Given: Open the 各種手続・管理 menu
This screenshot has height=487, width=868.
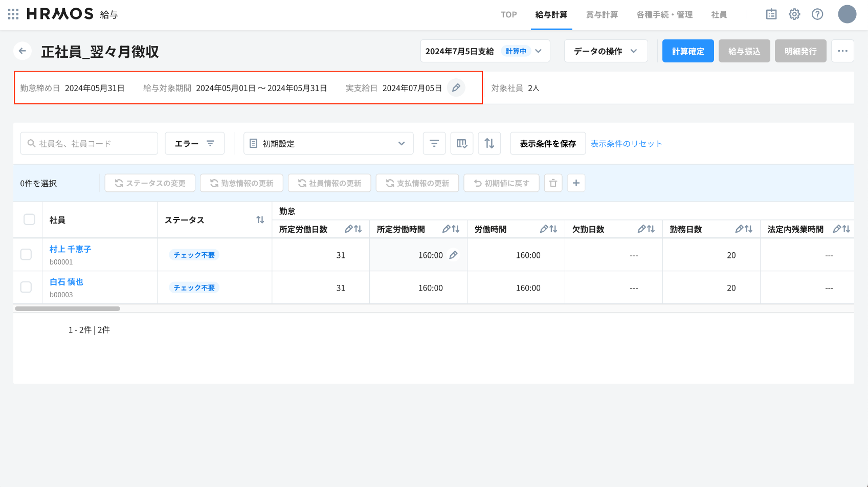Looking at the screenshot, I should coord(664,15).
